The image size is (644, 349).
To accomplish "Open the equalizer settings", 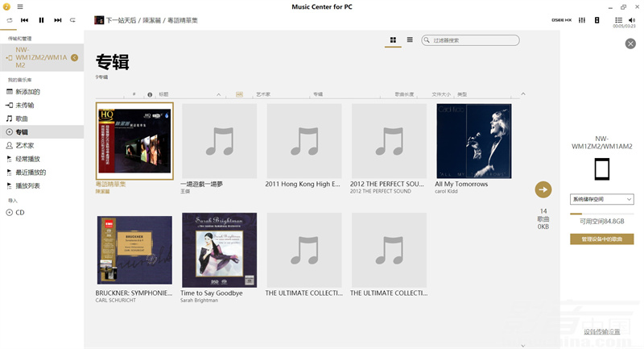I will (582, 19).
